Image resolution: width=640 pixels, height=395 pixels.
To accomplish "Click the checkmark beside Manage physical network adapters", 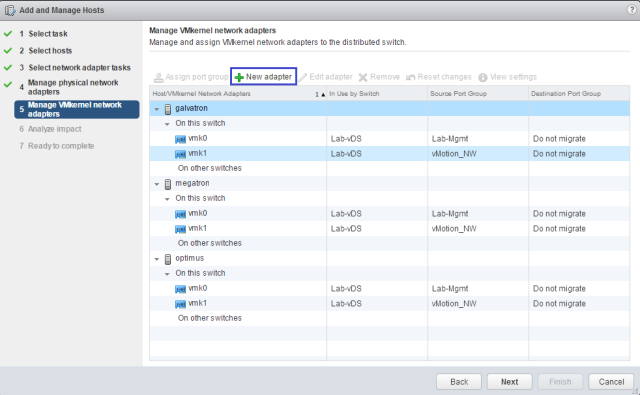I will click(x=8, y=84).
